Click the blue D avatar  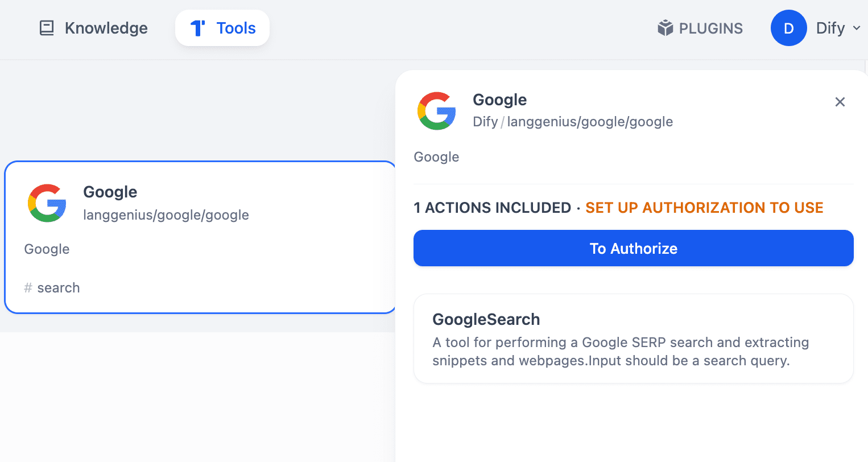[788, 28]
